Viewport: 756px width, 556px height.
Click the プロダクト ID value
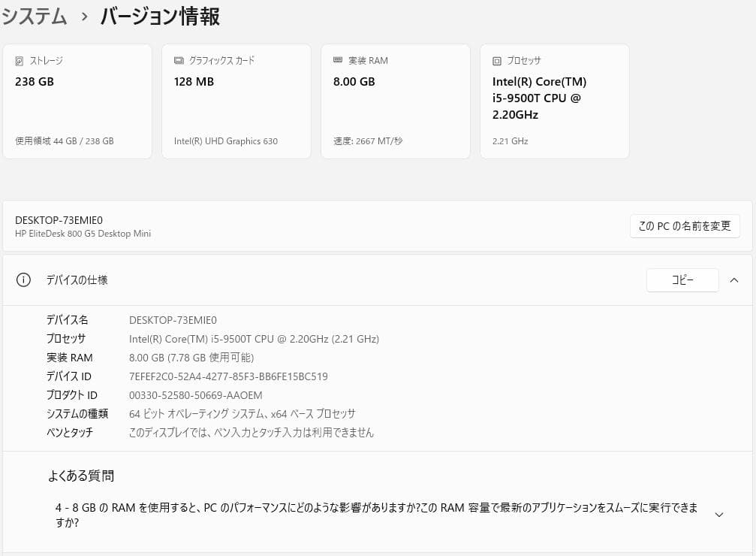tap(196, 394)
